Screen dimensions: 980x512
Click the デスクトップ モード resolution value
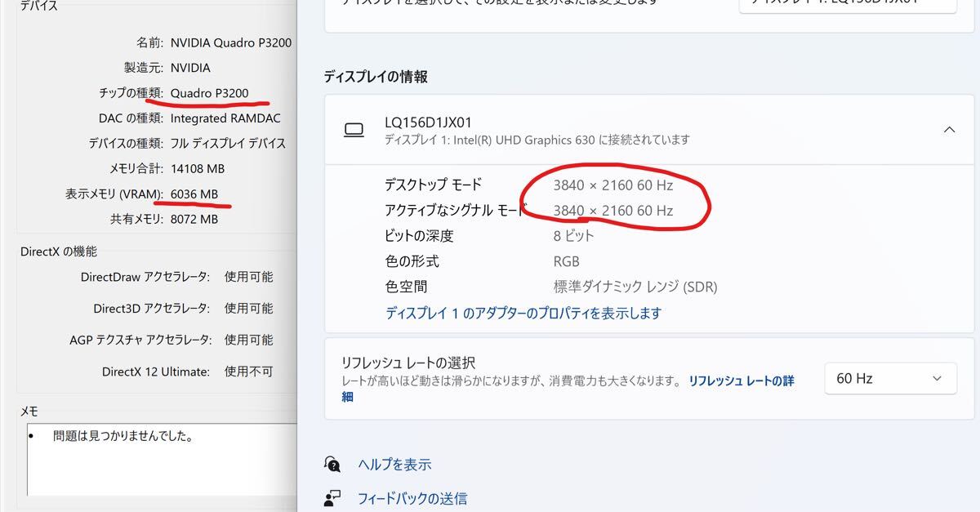click(x=613, y=185)
